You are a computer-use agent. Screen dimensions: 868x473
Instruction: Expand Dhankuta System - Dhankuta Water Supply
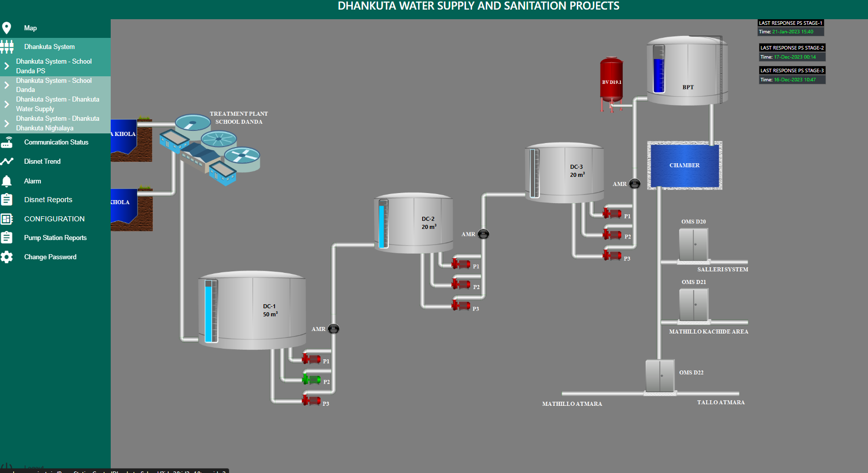[x=7, y=104]
